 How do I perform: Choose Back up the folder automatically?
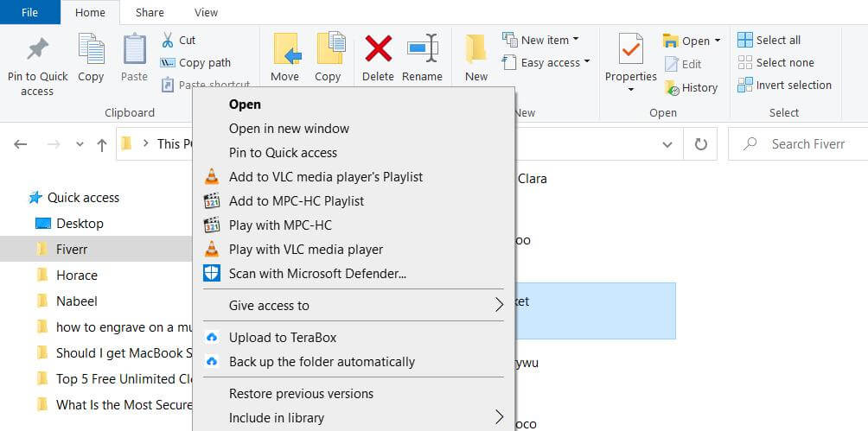[354, 362]
